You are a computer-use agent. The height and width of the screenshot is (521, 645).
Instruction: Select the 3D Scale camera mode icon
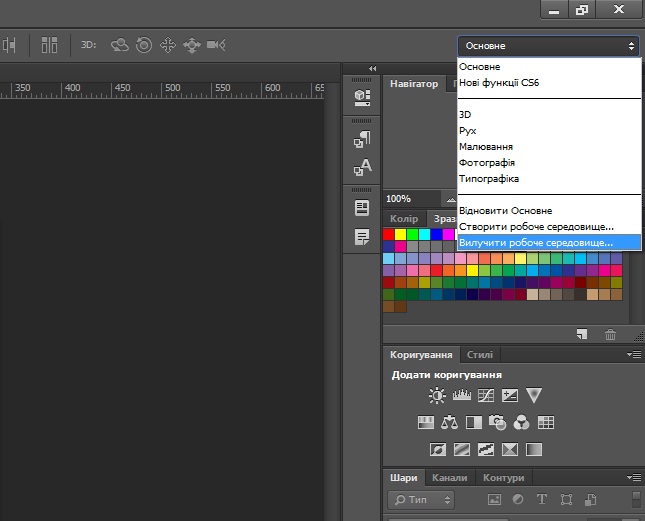216,45
